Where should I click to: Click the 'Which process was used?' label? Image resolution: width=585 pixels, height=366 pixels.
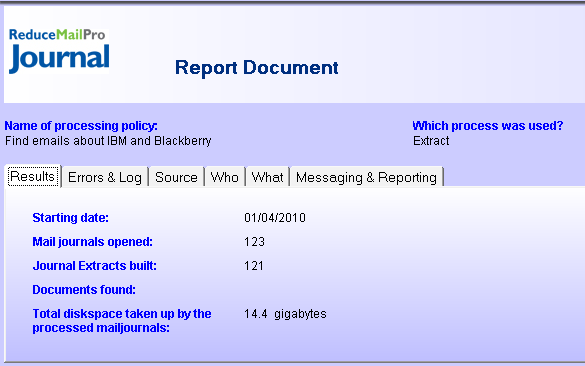488,126
